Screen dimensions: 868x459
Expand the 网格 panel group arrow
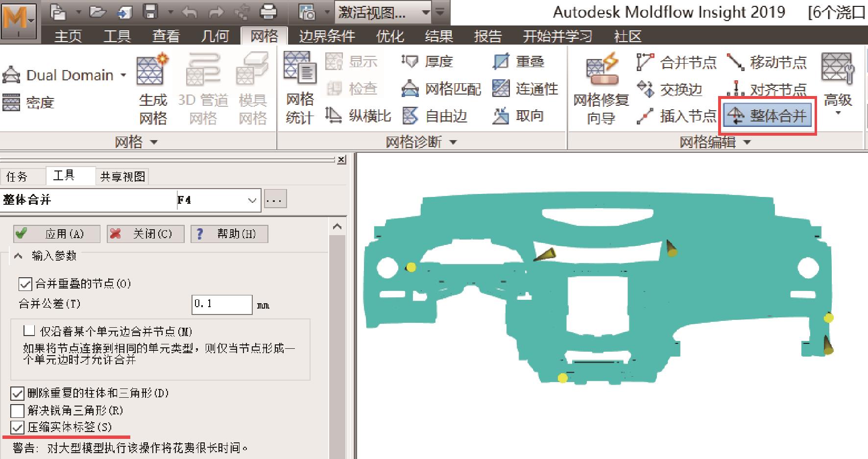[x=154, y=142]
